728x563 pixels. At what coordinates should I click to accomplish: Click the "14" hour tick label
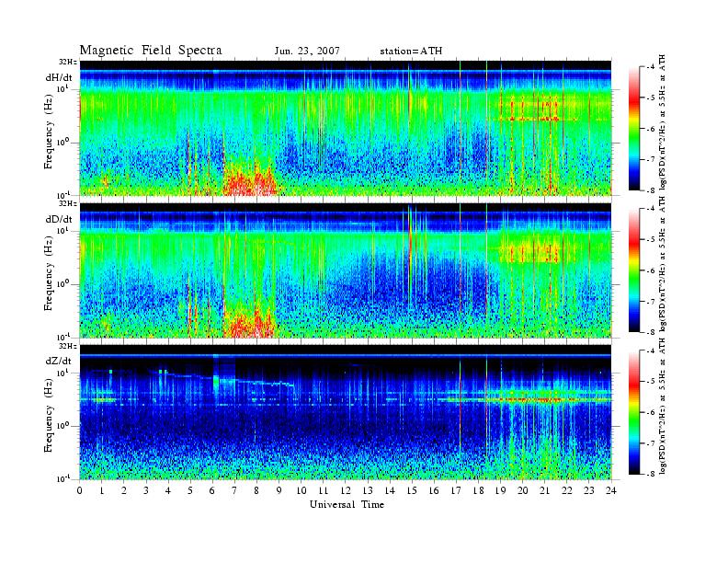tap(390, 491)
